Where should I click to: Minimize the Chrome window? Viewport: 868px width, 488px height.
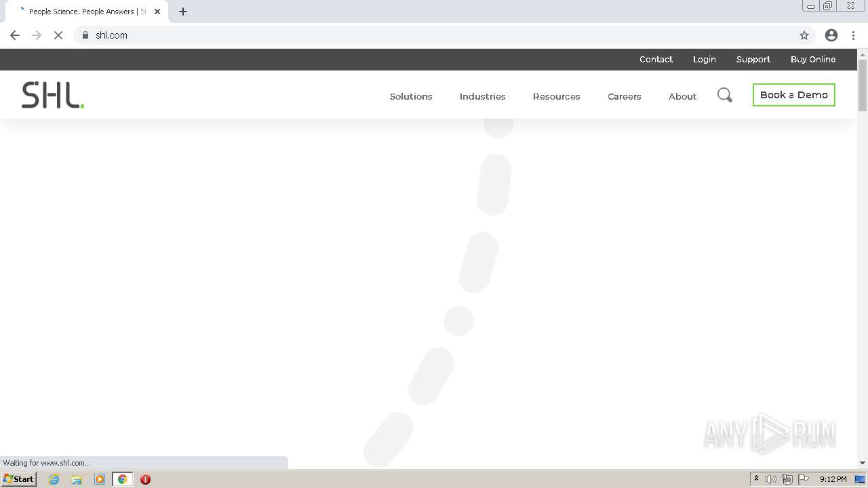(x=811, y=6)
